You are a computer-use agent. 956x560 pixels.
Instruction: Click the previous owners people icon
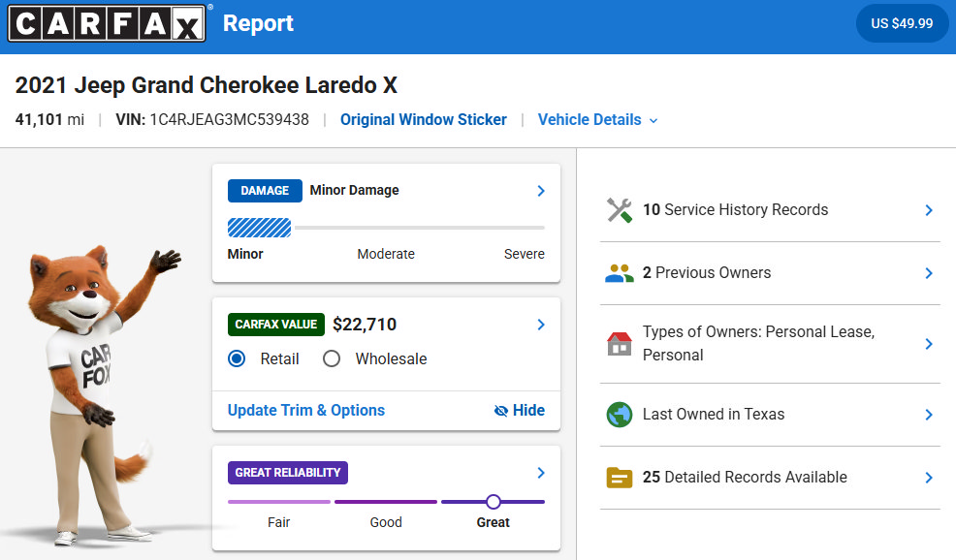619,273
